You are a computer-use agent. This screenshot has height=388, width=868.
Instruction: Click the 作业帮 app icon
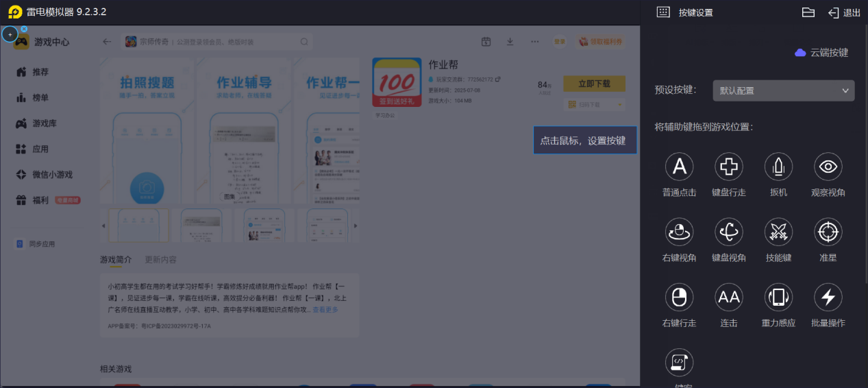click(397, 82)
